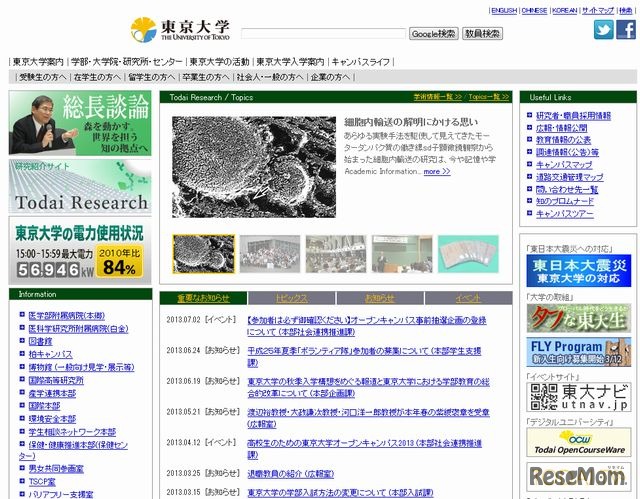Select 企業の方へ in gray bar
The image size is (640, 499).
coord(330,77)
